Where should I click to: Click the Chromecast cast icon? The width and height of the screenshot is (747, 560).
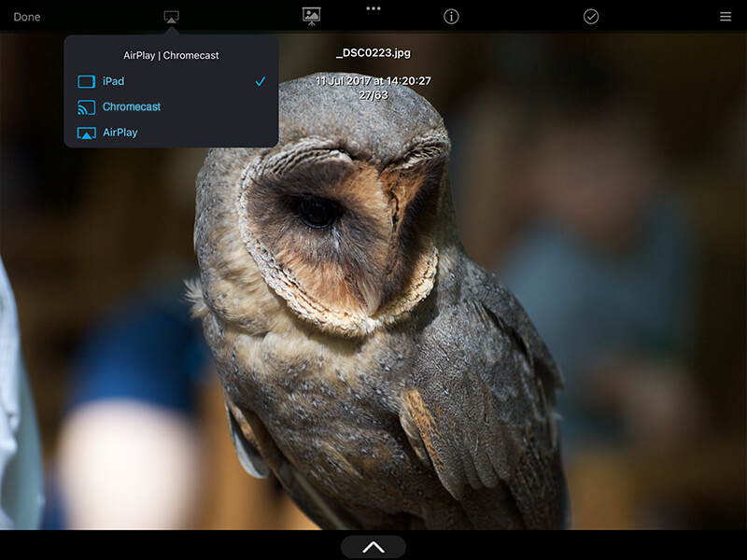(x=86, y=107)
